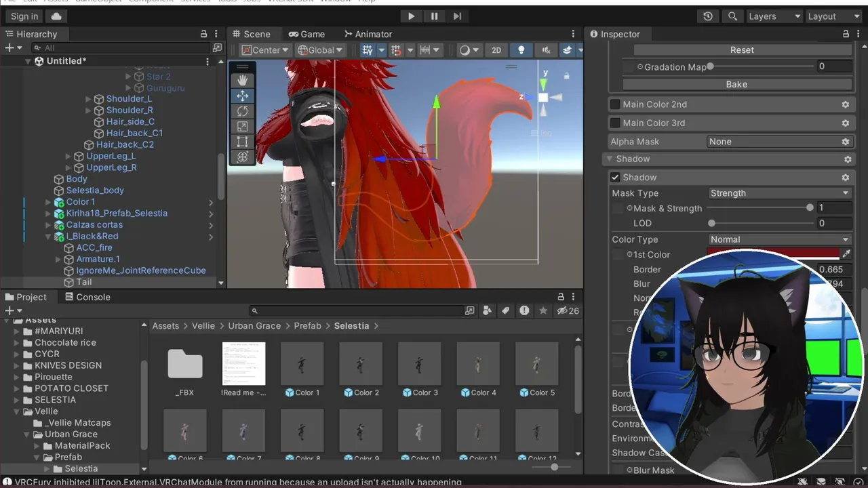Click the Reset button in Inspector
Screen dimensions: 868x488
tap(742, 50)
